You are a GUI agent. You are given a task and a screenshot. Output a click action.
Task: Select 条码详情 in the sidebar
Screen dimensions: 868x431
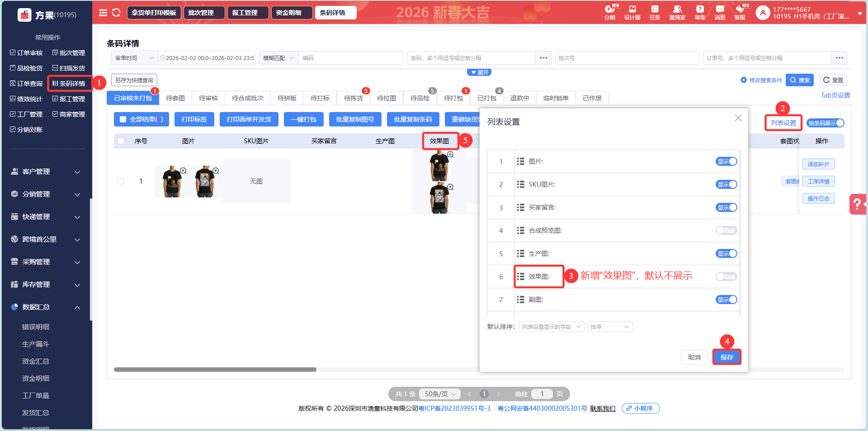tap(69, 84)
